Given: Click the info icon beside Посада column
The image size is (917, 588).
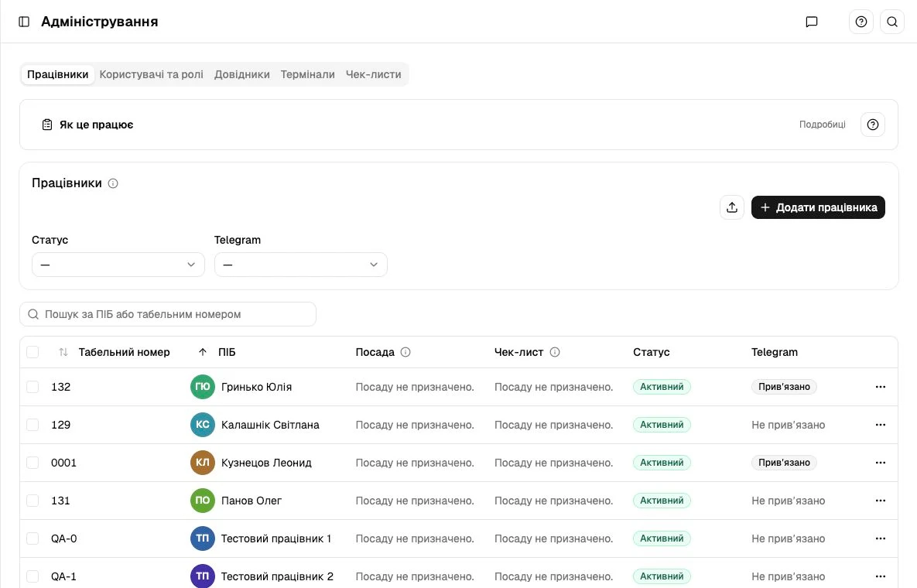Looking at the screenshot, I should (x=405, y=352).
